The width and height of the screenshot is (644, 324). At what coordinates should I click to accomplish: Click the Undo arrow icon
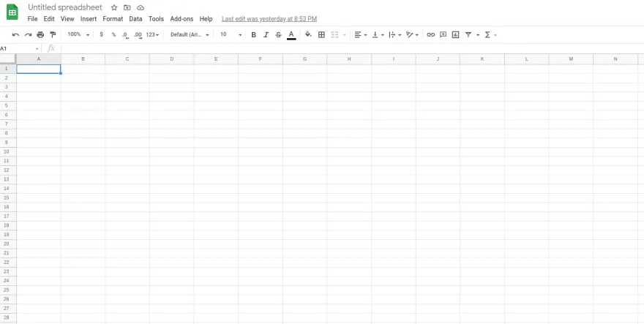[x=16, y=34]
